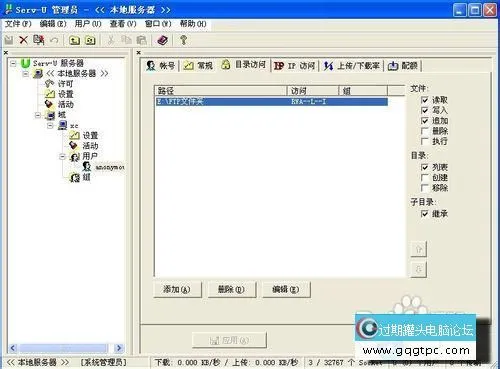Switch to the 目录访问 tab

coord(244,64)
